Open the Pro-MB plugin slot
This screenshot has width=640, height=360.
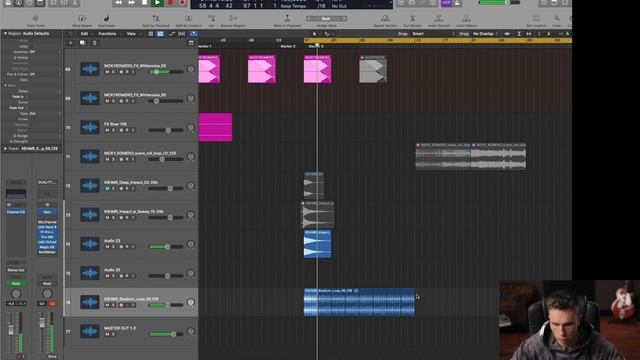47,237
